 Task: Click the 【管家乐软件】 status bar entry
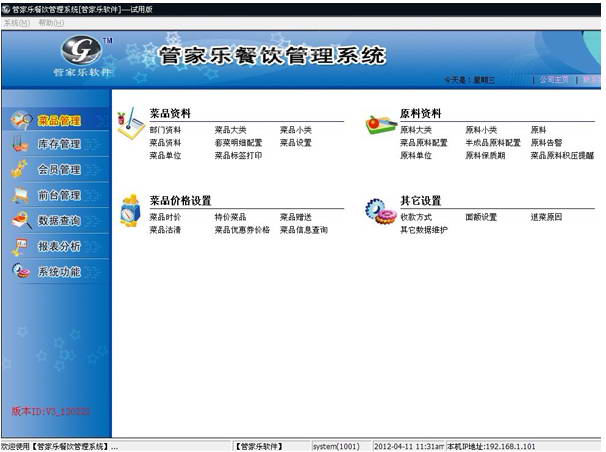click(x=259, y=447)
